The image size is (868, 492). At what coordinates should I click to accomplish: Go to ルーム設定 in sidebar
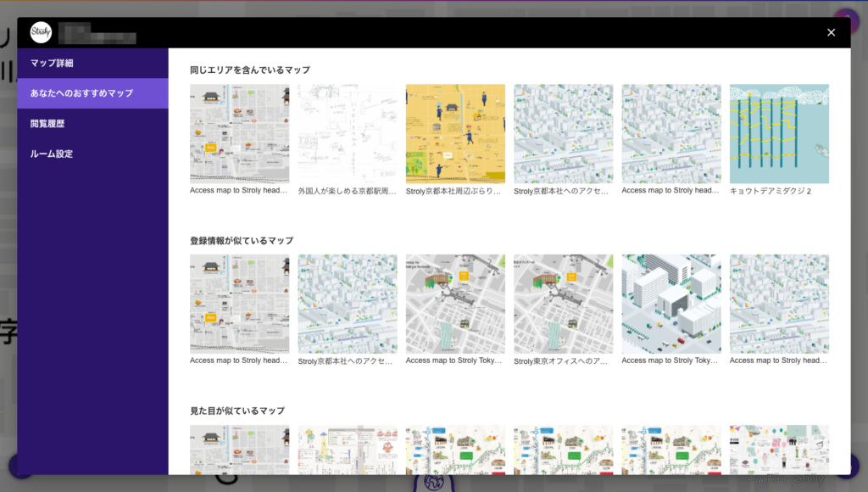click(x=52, y=154)
